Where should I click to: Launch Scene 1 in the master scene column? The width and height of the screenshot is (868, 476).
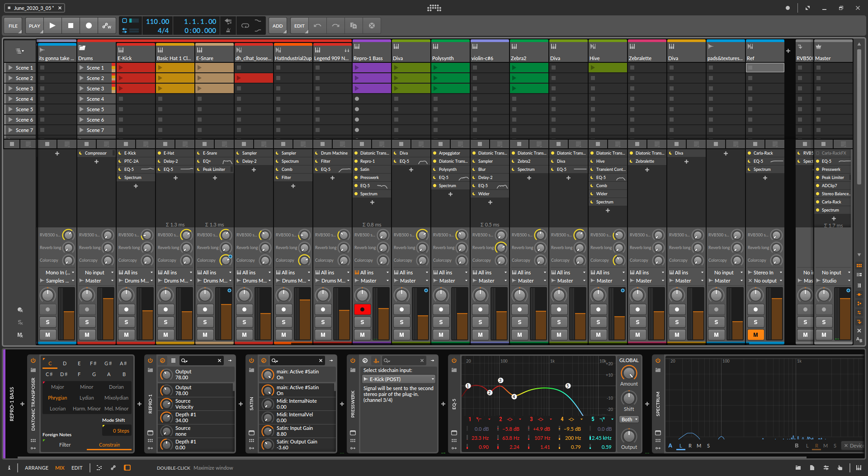click(10, 68)
